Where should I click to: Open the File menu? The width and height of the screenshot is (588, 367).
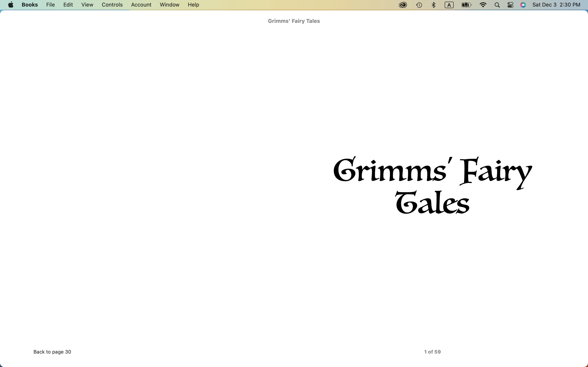pyautogui.click(x=50, y=5)
